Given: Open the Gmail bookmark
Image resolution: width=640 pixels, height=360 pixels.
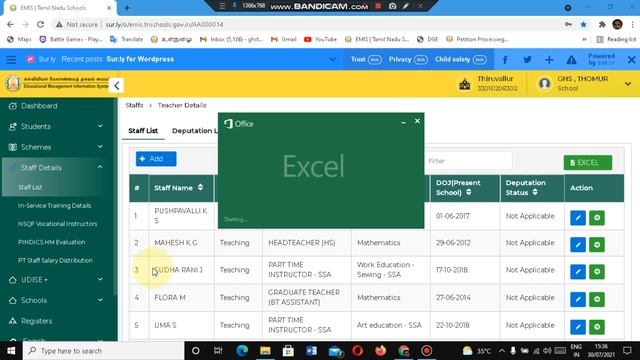Looking at the screenshot, I should [284, 39].
